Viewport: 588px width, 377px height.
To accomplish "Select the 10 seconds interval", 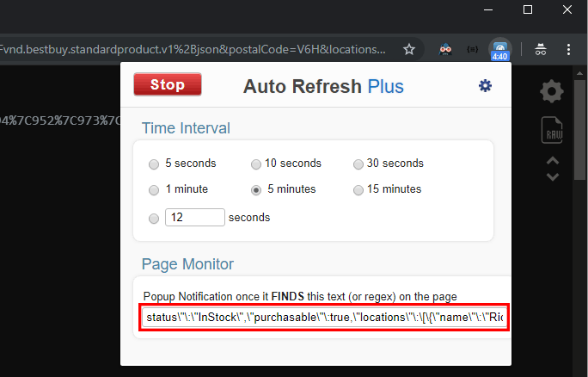I will 256,164.
